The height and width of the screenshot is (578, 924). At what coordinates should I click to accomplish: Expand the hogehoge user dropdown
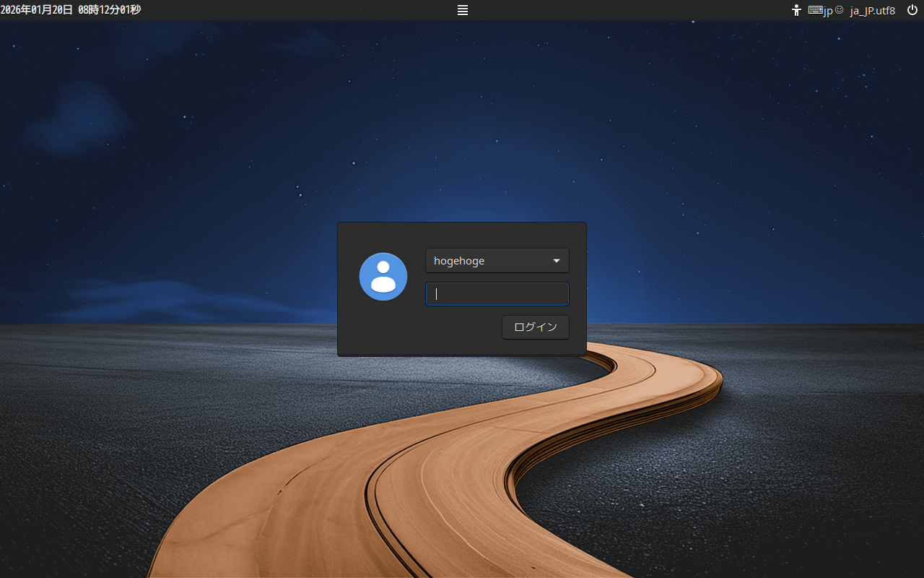coord(497,261)
